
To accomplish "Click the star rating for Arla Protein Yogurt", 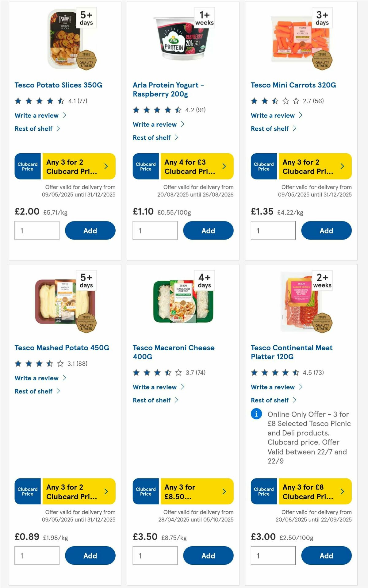I will tap(156, 110).
